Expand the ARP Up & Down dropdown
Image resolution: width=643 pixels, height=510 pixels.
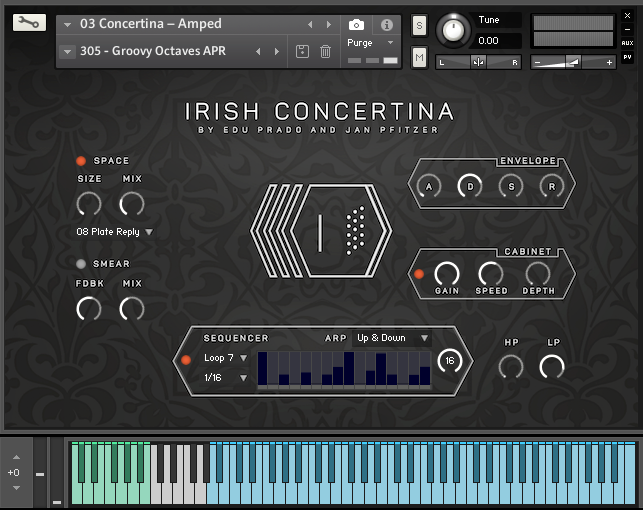click(392, 338)
